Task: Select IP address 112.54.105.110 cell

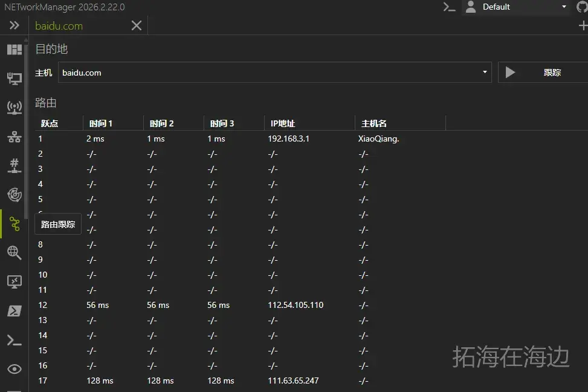Action: tap(296, 305)
